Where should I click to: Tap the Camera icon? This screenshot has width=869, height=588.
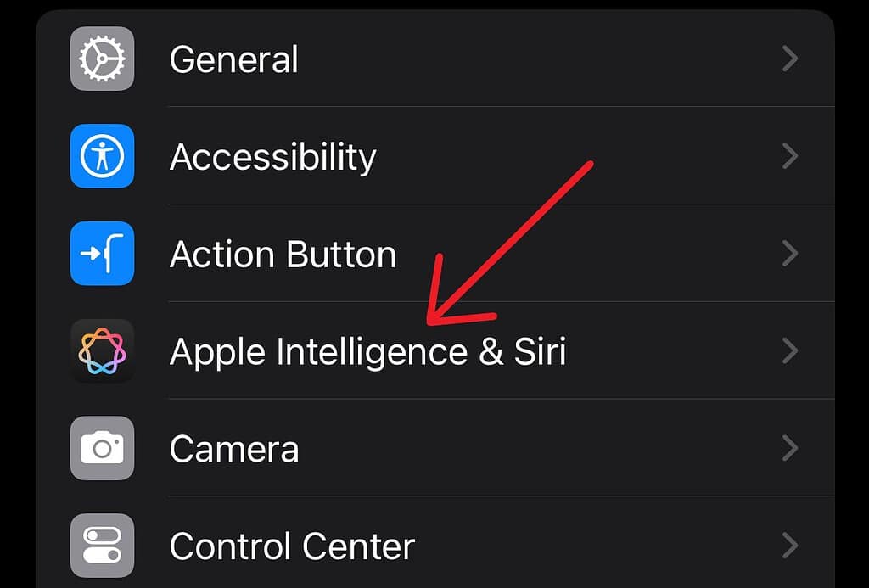point(102,448)
